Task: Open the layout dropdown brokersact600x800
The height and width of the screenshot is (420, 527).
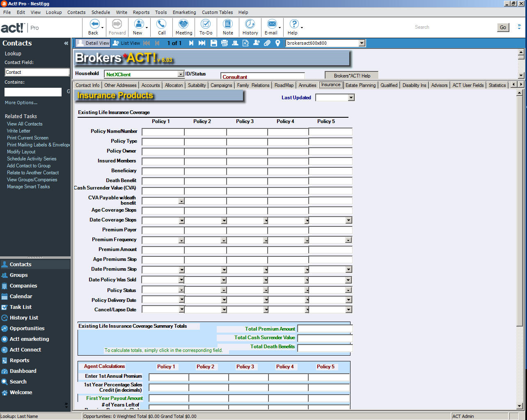Action: coord(362,43)
